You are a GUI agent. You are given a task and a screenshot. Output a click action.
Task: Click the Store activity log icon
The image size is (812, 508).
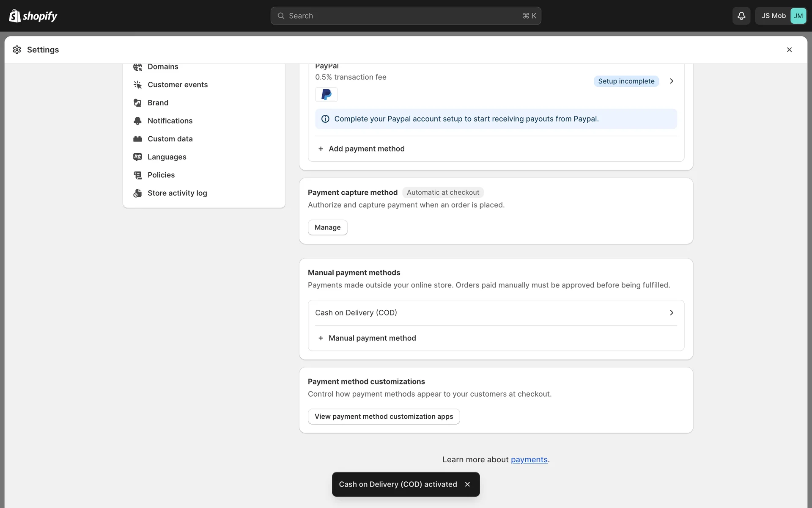[x=137, y=193]
